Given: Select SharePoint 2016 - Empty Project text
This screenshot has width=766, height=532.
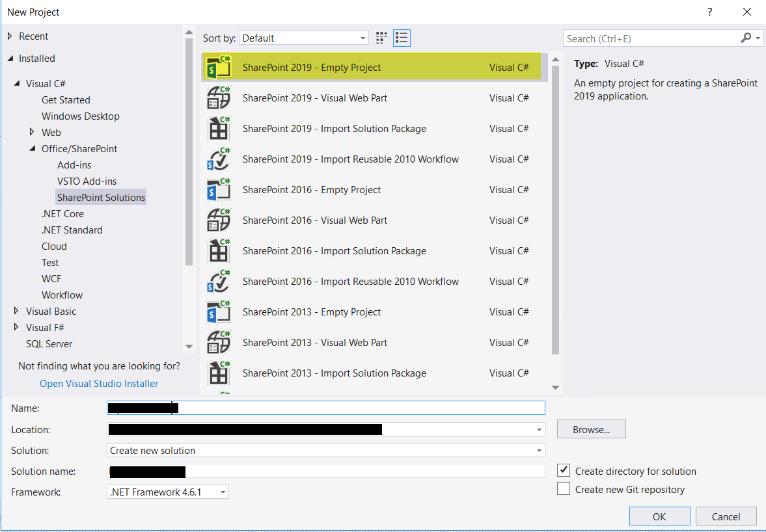Looking at the screenshot, I should coord(312,190).
